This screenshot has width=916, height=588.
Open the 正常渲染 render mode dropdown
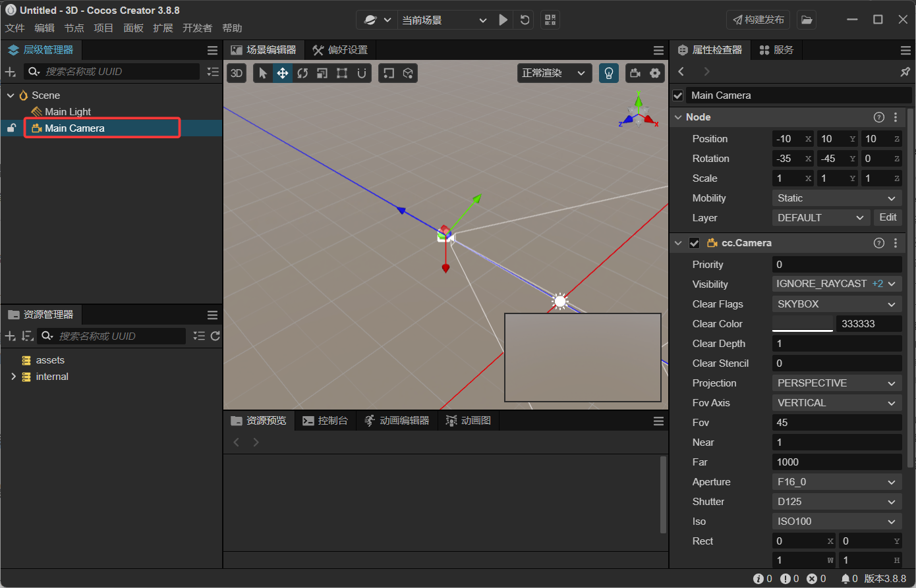(x=554, y=73)
